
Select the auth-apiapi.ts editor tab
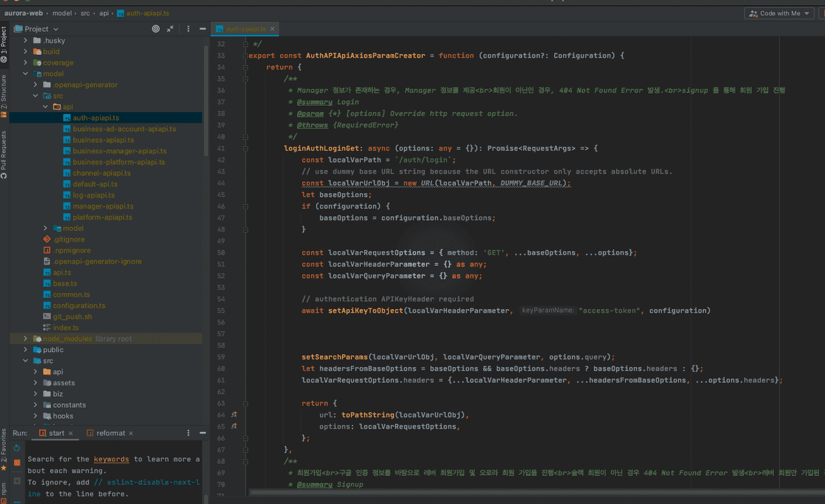(x=244, y=29)
